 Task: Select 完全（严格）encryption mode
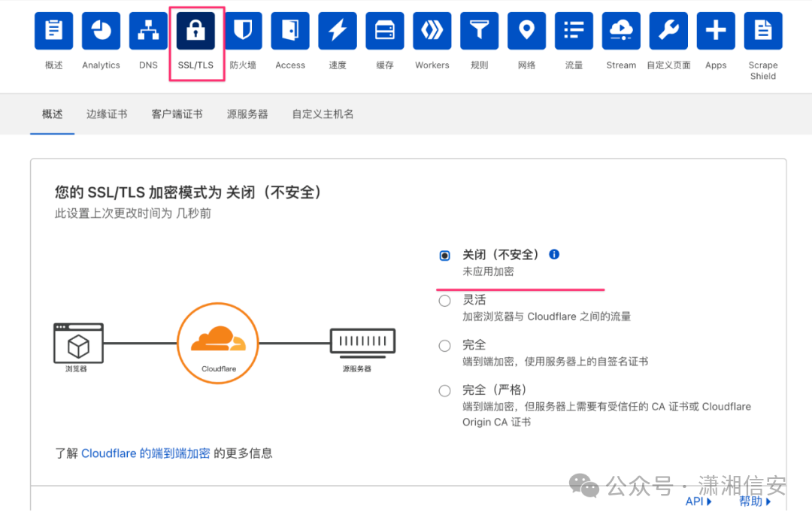pos(444,390)
